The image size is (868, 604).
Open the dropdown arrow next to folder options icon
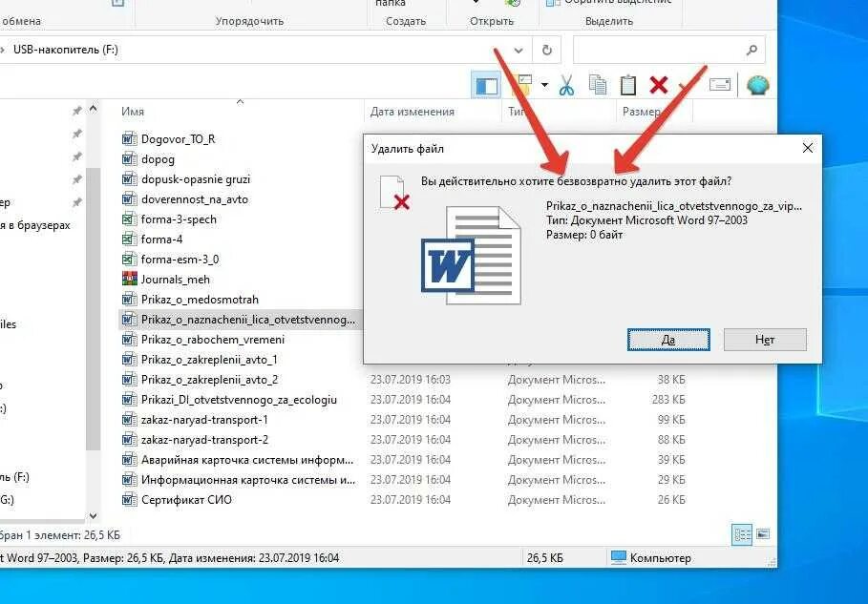click(544, 85)
